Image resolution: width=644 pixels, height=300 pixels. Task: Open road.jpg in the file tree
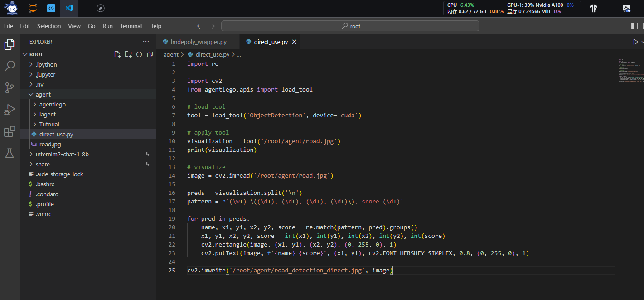(88, 144)
